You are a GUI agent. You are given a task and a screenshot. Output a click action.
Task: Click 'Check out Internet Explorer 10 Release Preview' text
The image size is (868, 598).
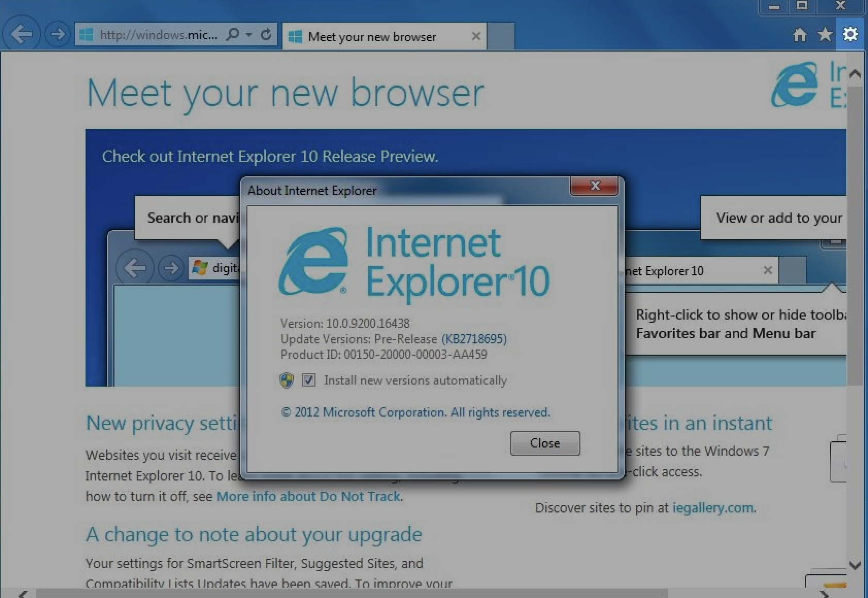point(270,156)
